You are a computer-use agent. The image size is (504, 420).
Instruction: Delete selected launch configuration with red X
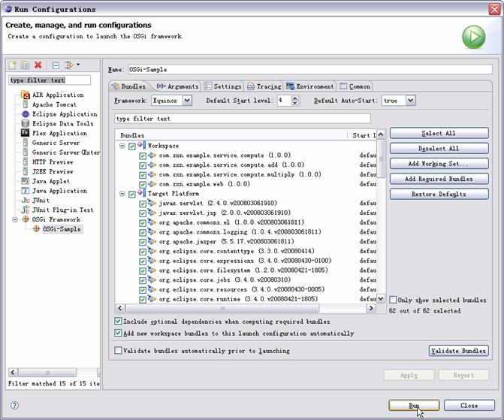click(x=38, y=65)
